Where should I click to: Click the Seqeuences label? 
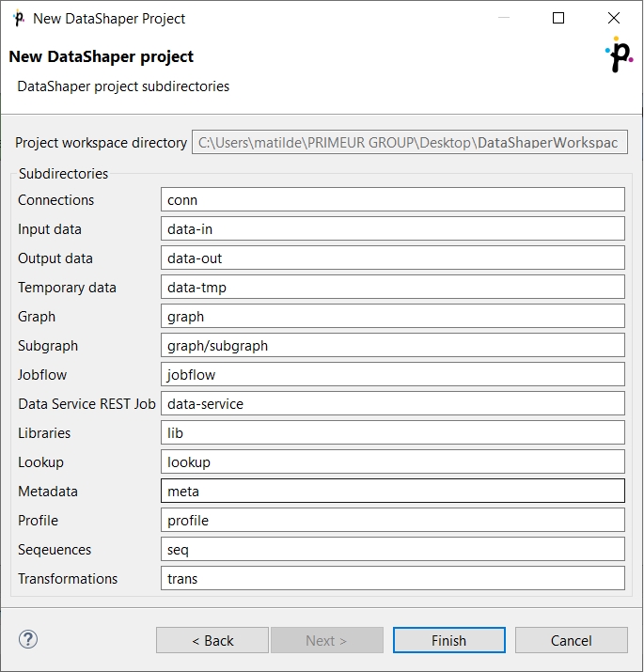coord(55,550)
